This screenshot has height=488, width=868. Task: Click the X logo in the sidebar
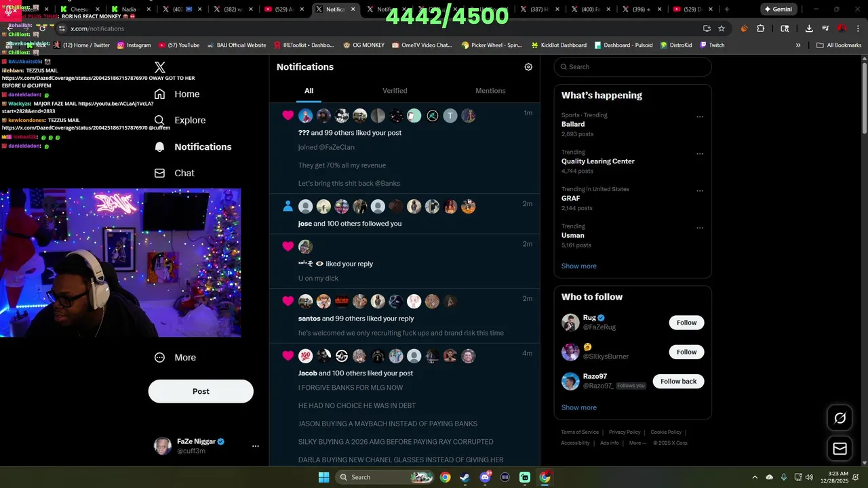(160, 67)
